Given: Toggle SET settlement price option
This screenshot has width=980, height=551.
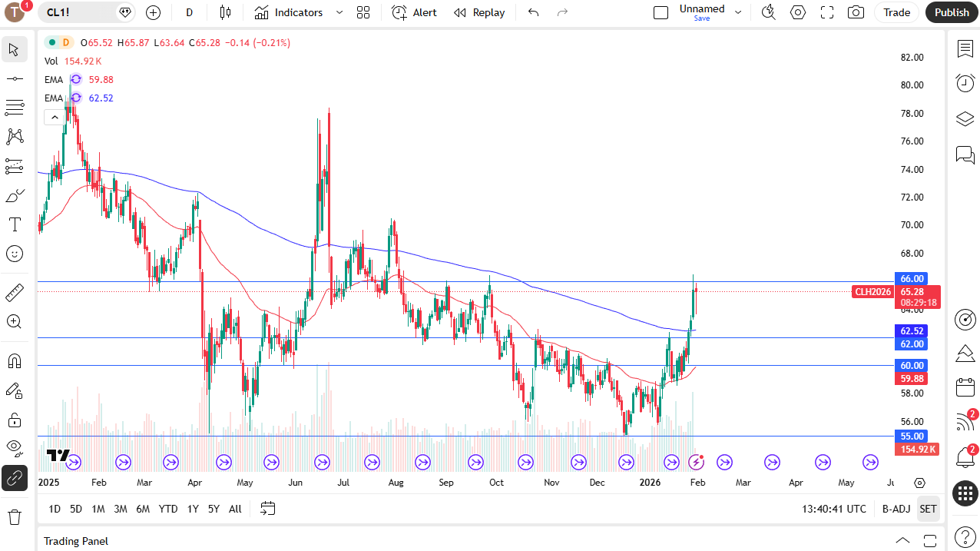Looking at the screenshot, I should [929, 509].
